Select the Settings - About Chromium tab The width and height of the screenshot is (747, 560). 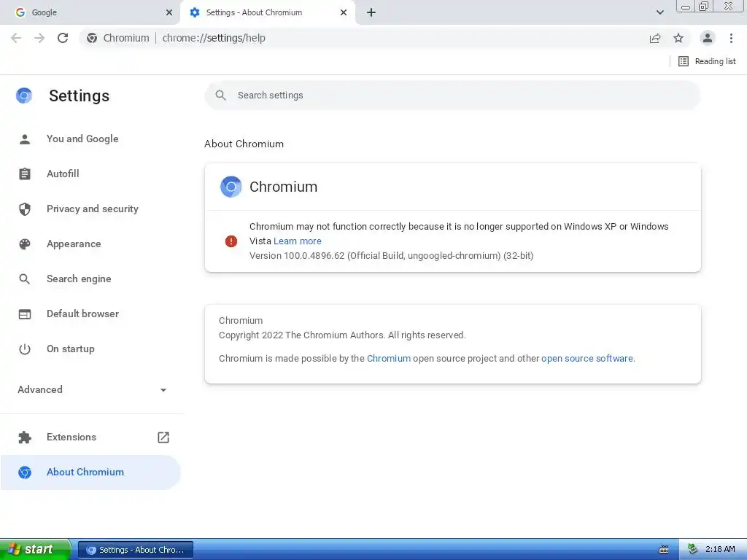(267, 12)
